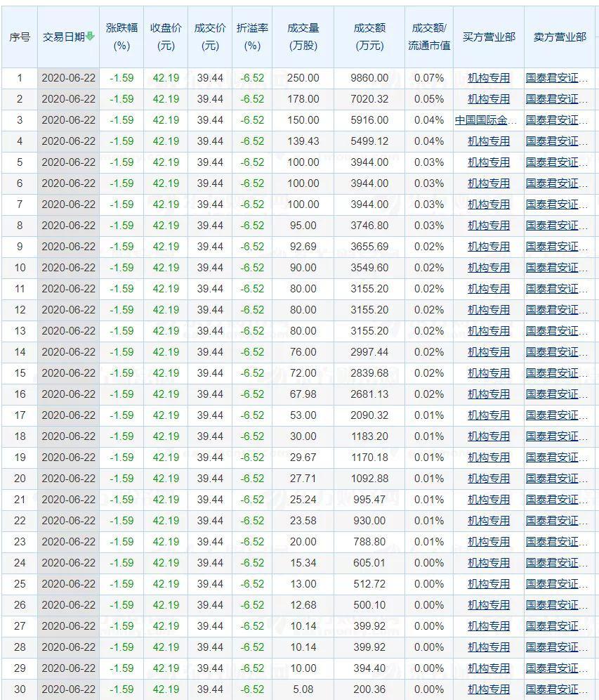Select 成交额 value 512.72
Viewport: 599px width, 700px height.
tap(369, 584)
